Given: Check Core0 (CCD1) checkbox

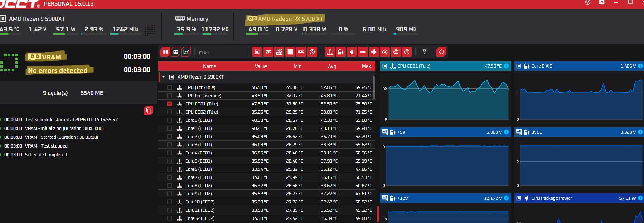Looking at the screenshot, I should 169,120.
